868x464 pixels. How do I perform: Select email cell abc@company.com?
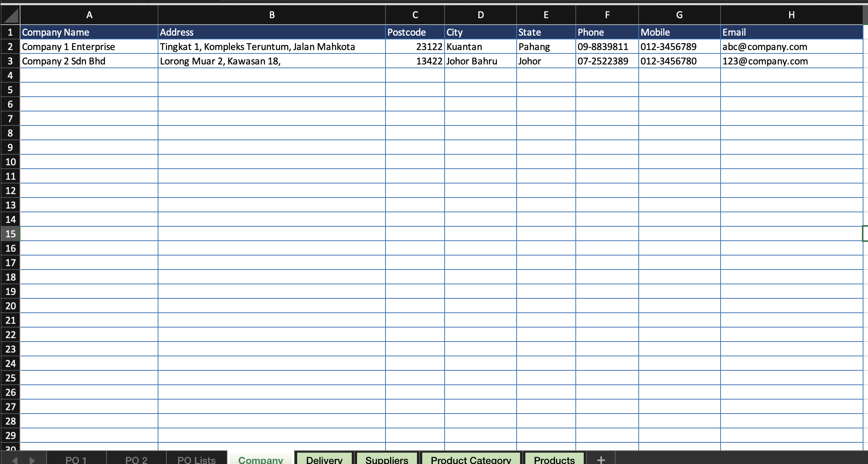pos(792,47)
